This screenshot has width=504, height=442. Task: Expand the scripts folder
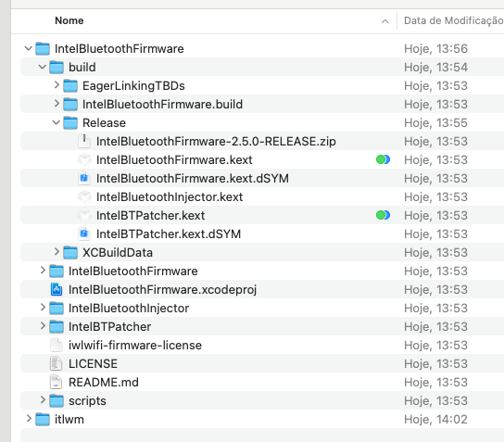pos(43,400)
